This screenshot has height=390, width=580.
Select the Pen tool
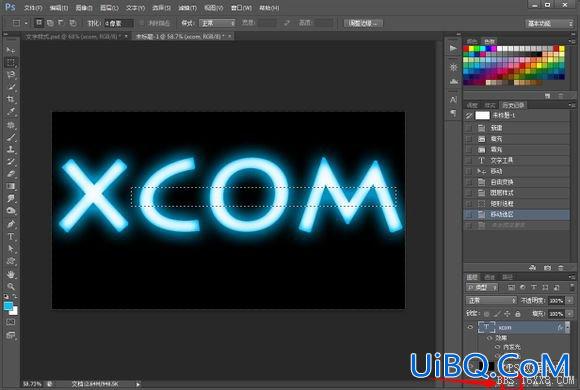pyautogui.click(x=11, y=224)
